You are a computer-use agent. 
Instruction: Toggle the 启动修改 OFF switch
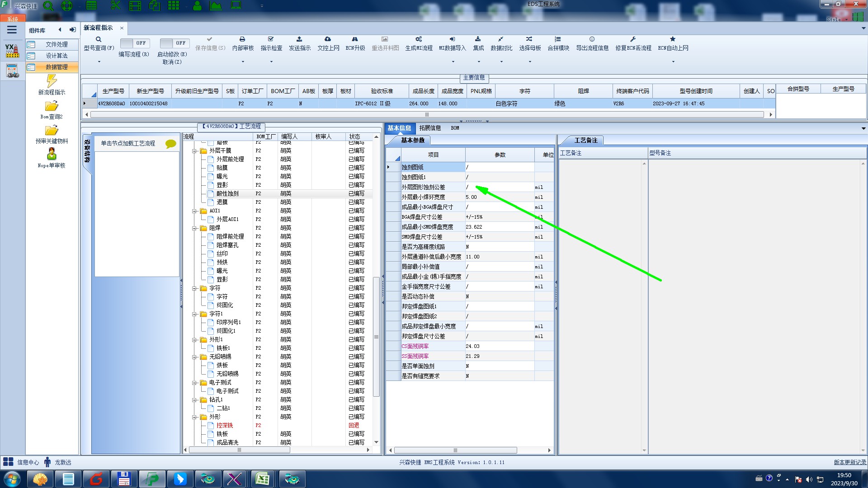click(174, 43)
